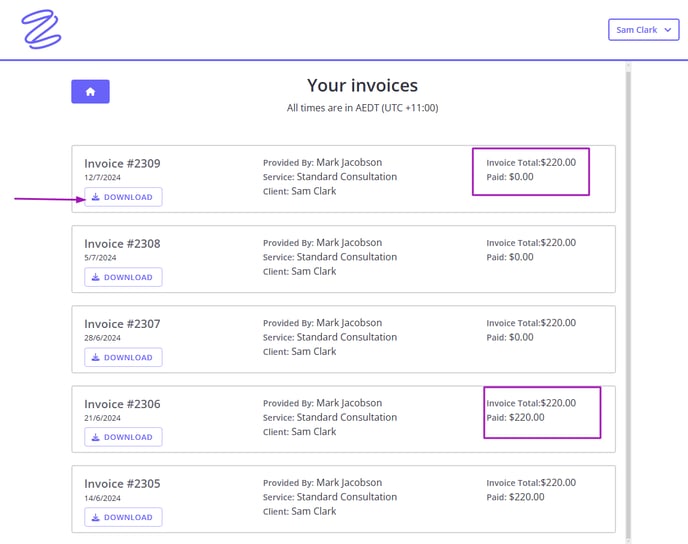
Task: Click the chevron beside Sam Clark
Action: point(668,30)
